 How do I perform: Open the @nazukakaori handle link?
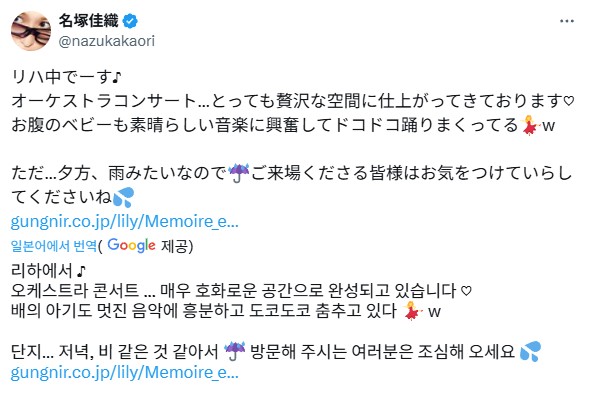pyautogui.click(x=107, y=41)
